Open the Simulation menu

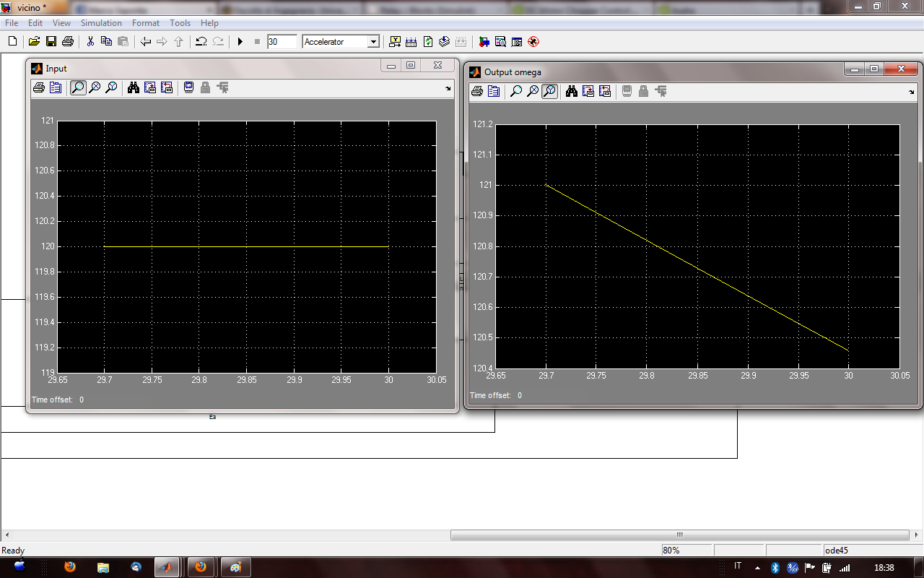[x=101, y=23]
